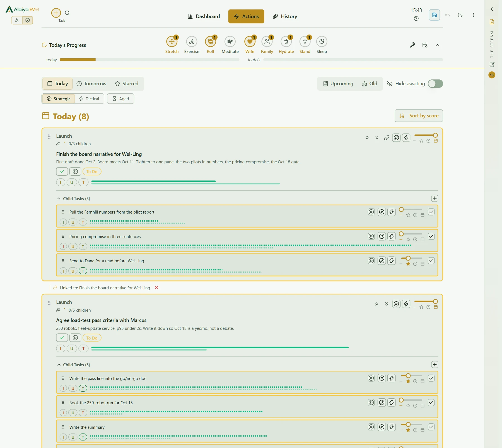Open the calendar settings icon in Today's Progress
This screenshot has width=502, height=448.
tap(425, 45)
